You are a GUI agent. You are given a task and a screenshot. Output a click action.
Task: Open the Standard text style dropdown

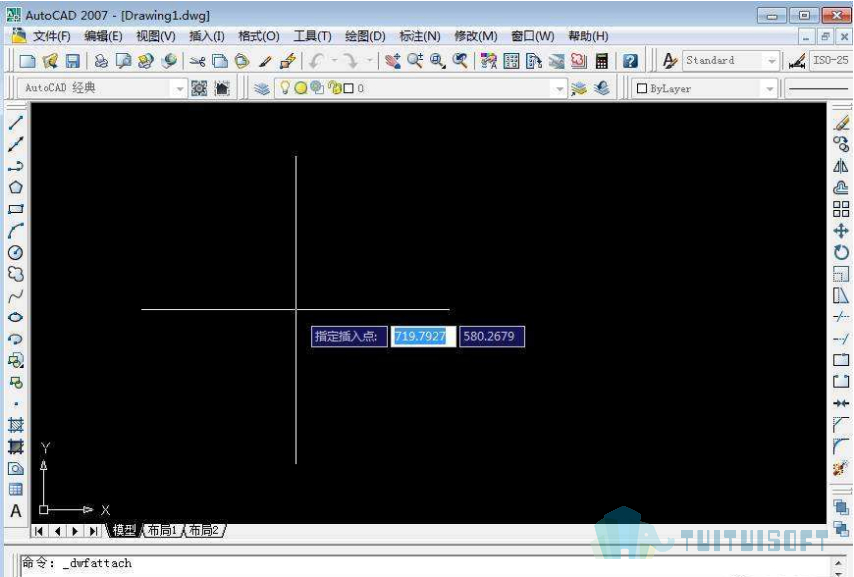click(771, 60)
